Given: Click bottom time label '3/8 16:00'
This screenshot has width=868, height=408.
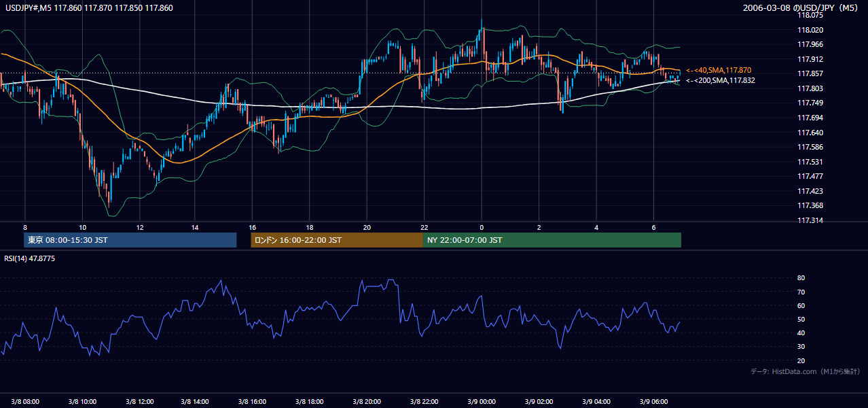Looking at the screenshot, I should (253, 401).
